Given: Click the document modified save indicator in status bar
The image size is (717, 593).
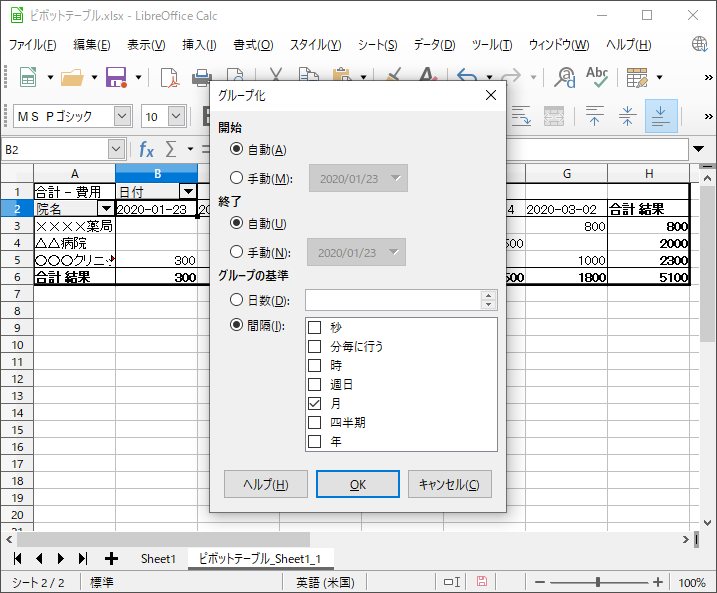Looking at the screenshot, I should tap(482, 582).
